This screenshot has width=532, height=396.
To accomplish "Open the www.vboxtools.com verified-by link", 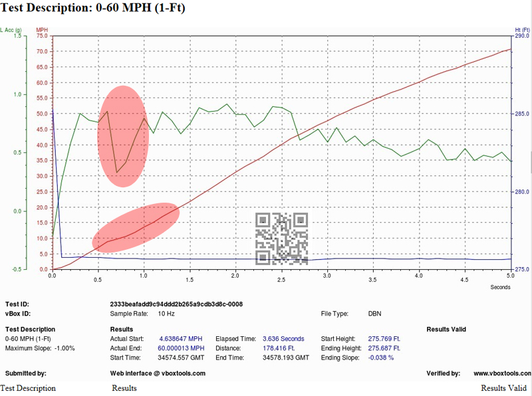I will (502, 374).
